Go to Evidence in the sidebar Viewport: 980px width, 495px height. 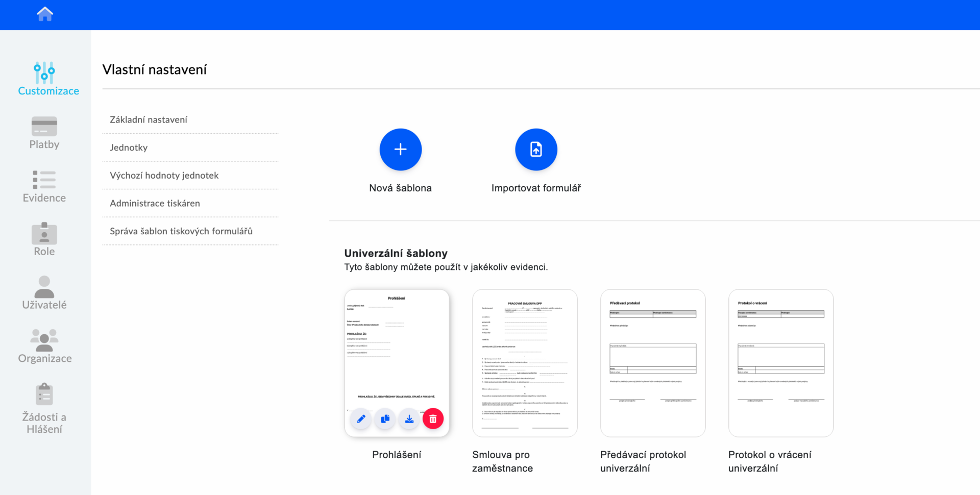pos(44,186)
